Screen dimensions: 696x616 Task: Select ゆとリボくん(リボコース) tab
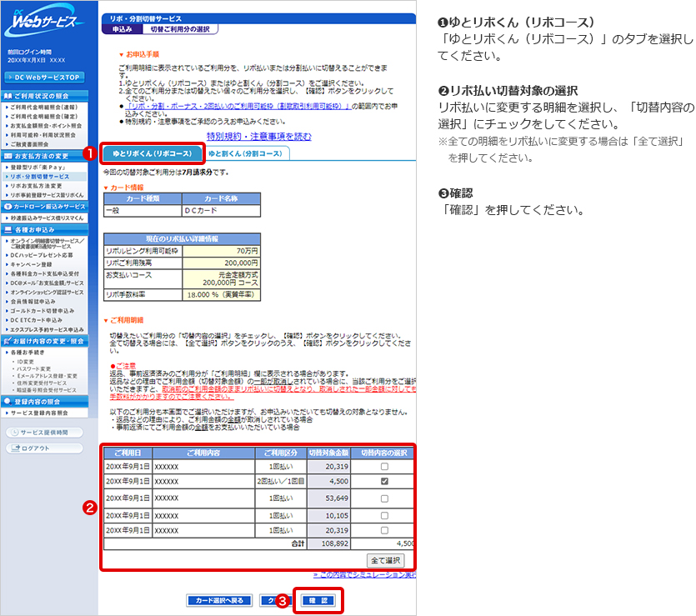coord(153,153)
